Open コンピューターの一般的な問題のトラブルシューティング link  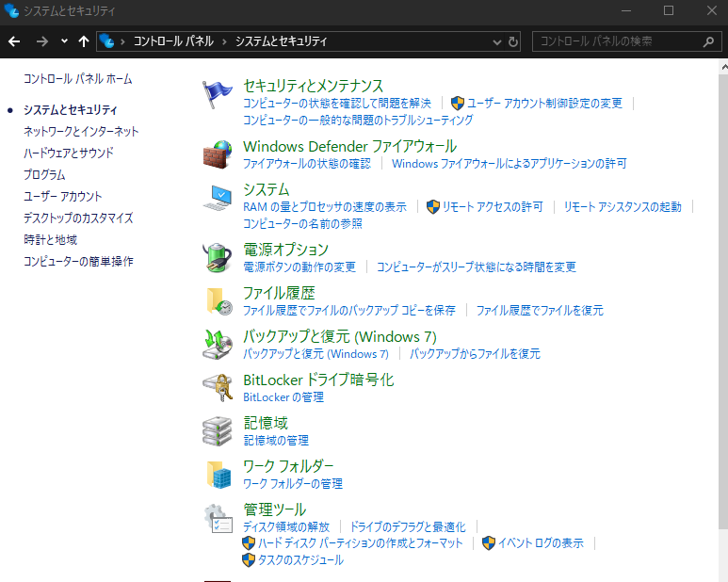click(x=358, y=120)
